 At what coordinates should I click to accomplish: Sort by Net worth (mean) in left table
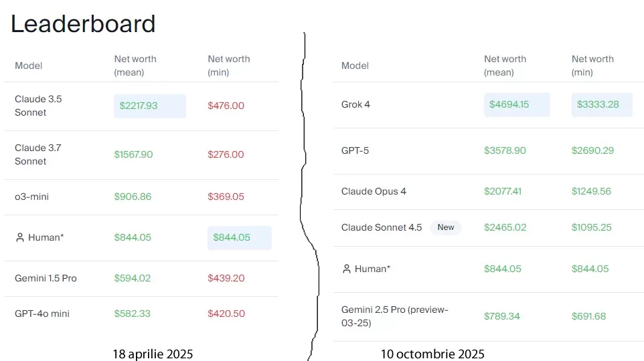pyautogui.click(x=135, y=66)
